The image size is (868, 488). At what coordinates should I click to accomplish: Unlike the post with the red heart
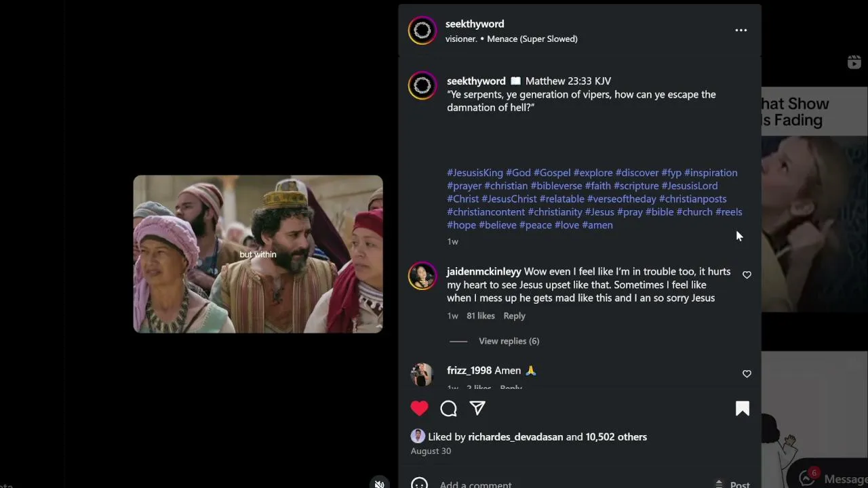pyautogui.click(x=419, y=408)
